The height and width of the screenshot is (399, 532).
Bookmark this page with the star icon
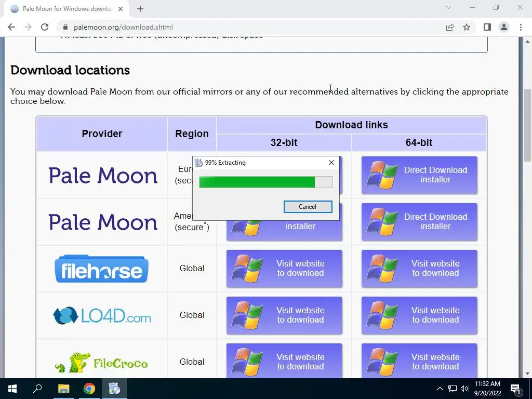point(467,27)
